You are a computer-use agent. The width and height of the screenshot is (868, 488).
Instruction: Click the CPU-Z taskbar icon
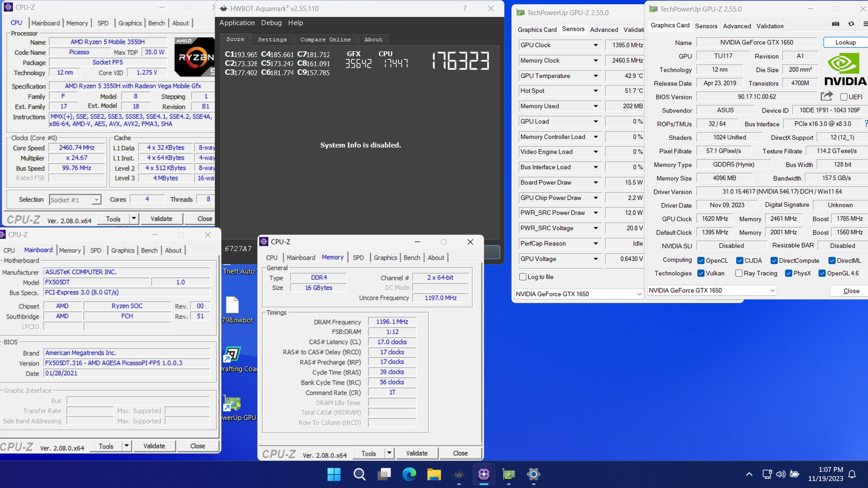coord(484,474)
